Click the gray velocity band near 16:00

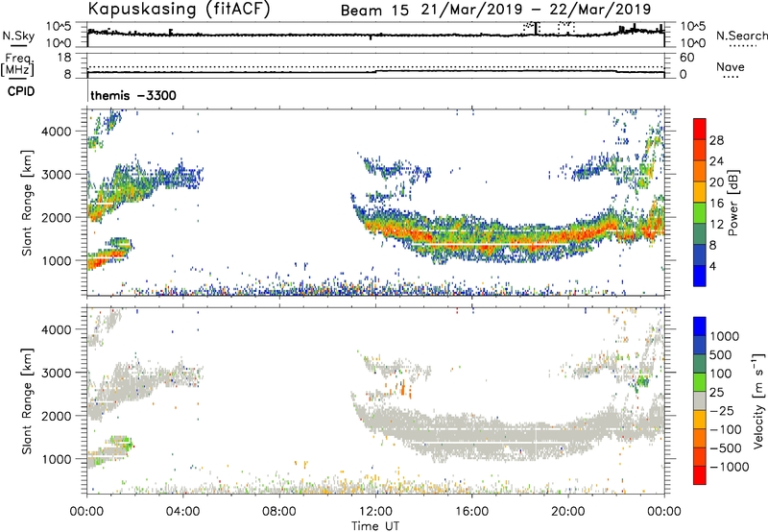tap(472, 436)
